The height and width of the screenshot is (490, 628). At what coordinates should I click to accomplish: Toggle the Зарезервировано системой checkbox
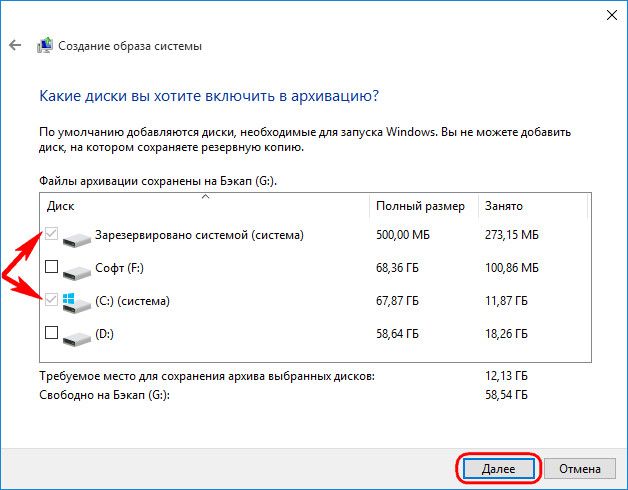point(51,234)
